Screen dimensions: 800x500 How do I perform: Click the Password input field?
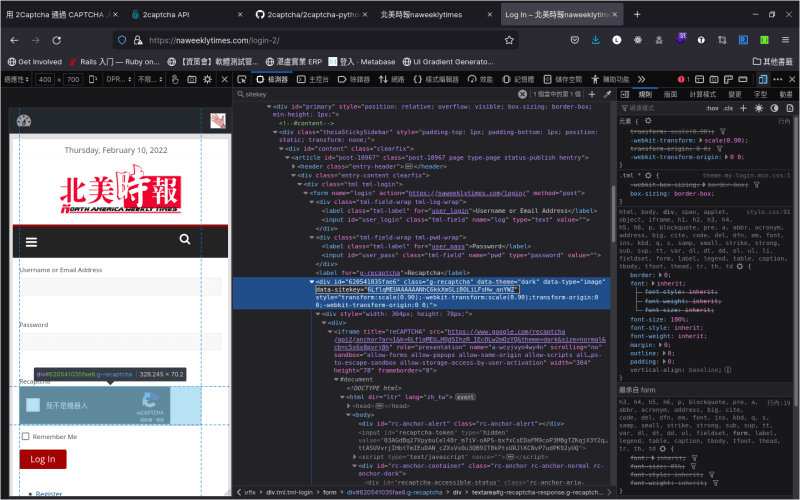(120, 341)
